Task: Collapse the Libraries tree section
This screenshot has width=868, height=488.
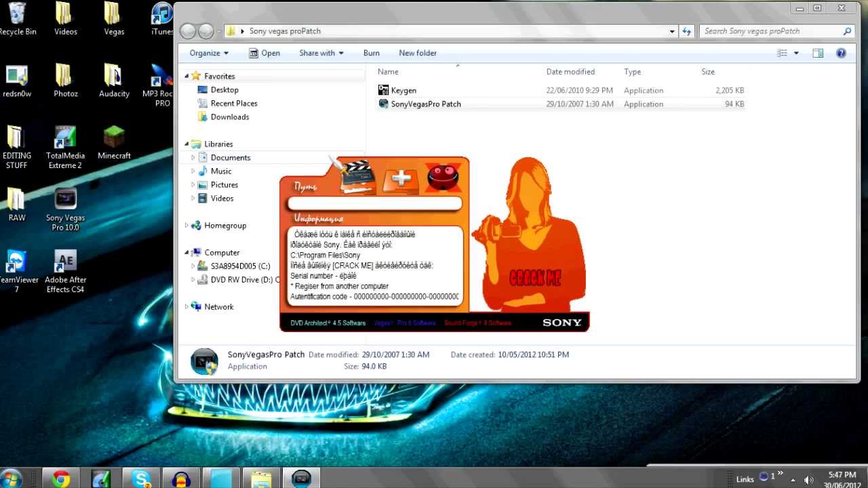Action: 186,144
